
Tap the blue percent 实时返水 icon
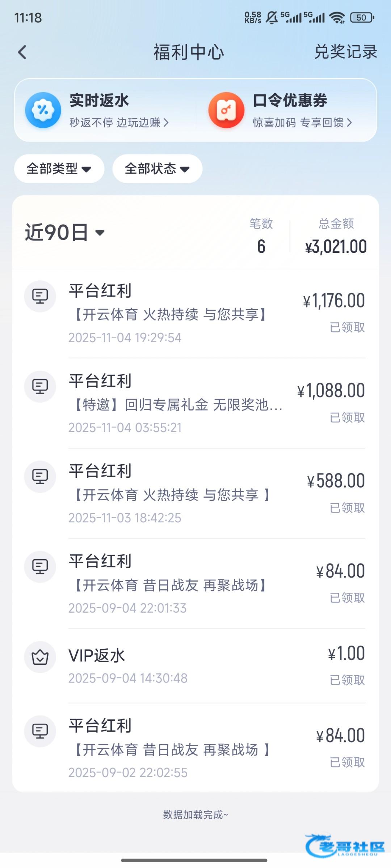(43, 110)
